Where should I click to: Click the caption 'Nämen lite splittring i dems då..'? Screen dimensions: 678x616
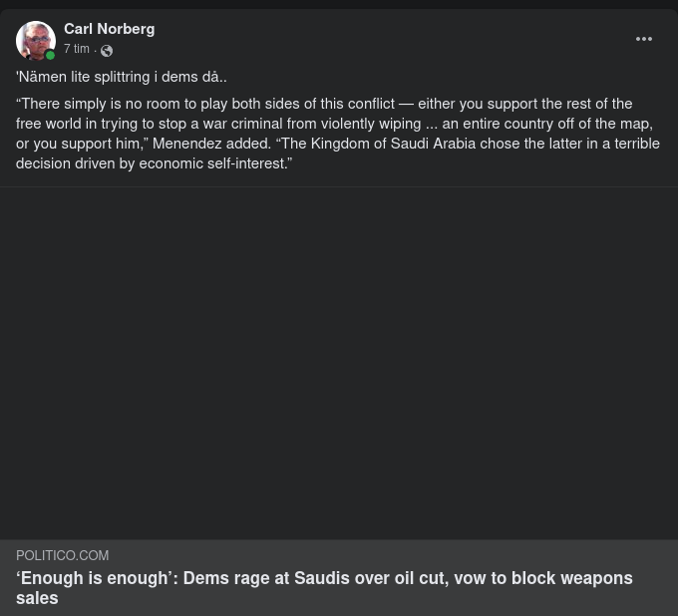click(122, 77)
